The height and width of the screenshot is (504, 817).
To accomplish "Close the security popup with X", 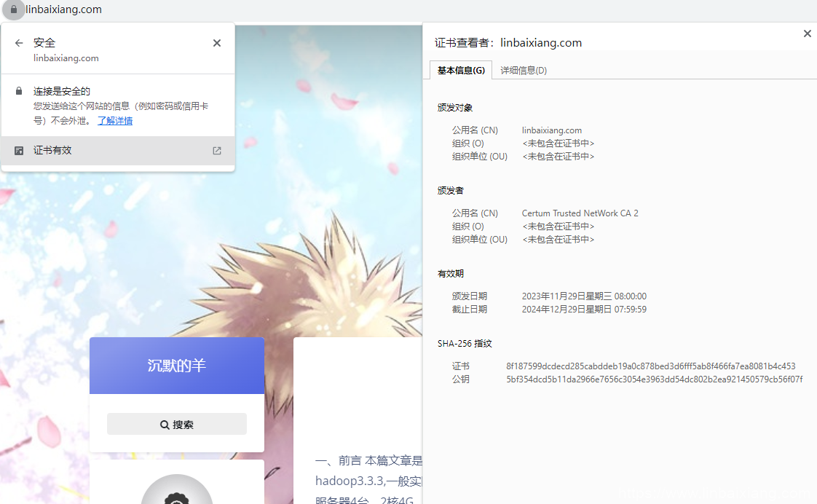I will coord(217,43).
